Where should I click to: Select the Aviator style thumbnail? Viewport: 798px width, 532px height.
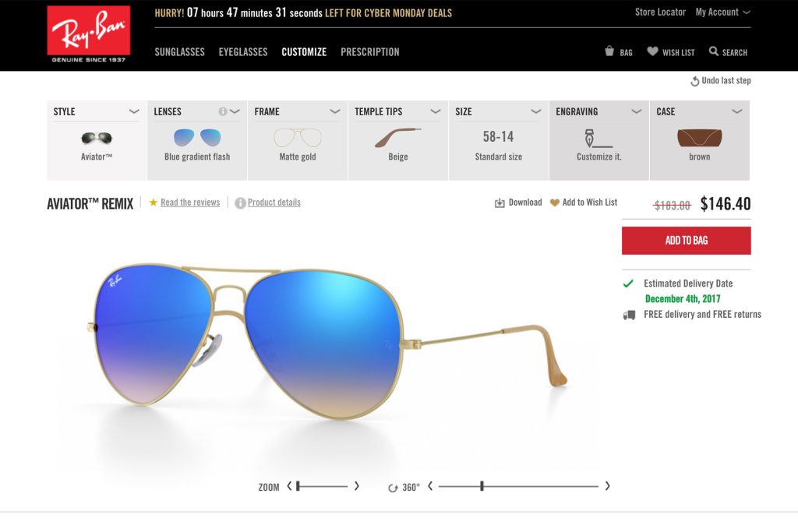(x=97, y=138)
